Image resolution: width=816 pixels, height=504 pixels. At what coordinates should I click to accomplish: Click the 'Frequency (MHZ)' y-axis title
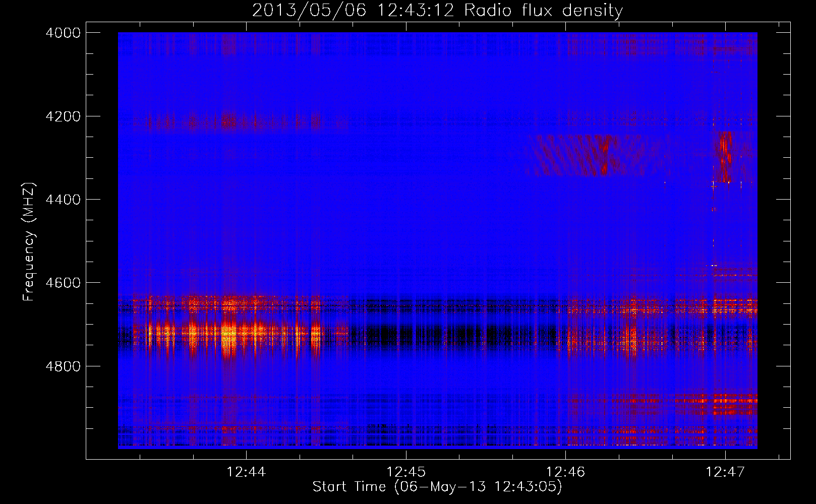click(x=29, y=242)
